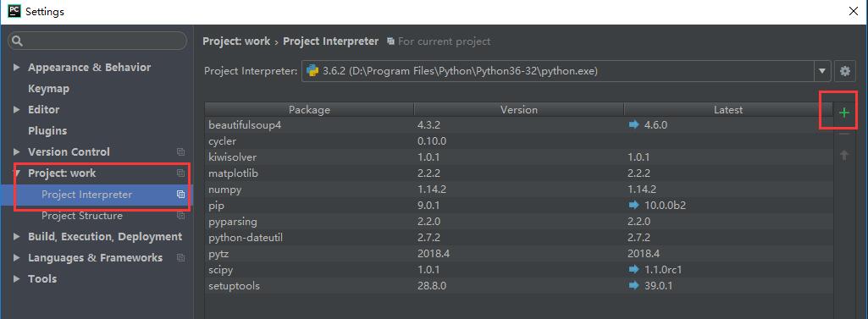Image resolution: width=868 pixels, height=319 pixels.
Task: Click project-level icon beside Version Control
Action: [180, 152]
